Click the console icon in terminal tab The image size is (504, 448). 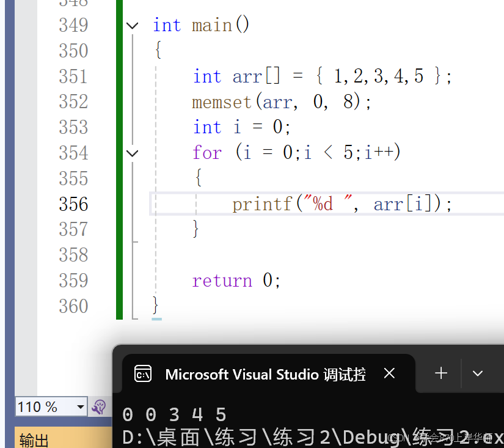143,373
